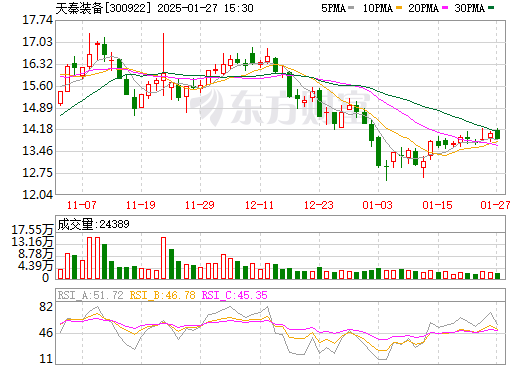
Task: Click the 11-07 date axis label
Action: coord(82,205)
